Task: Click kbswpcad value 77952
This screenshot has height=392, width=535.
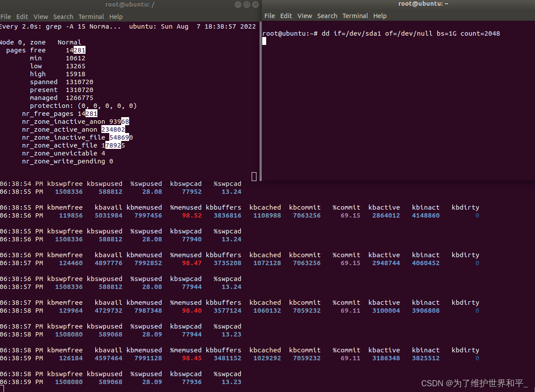Action: pyautogui.click(x=192, y=192)
